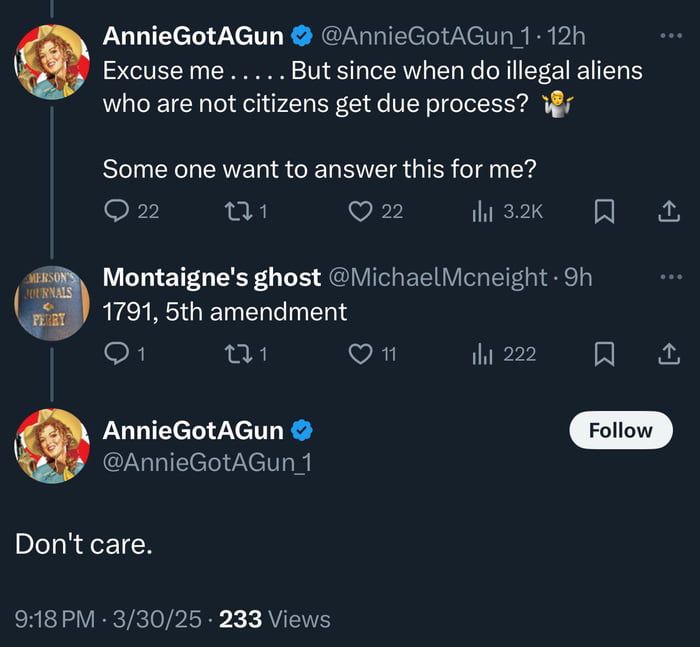Open AnnieGotAGun avatar on main tweet
Viewport: 700px width, 647px height.
[52, 446]
